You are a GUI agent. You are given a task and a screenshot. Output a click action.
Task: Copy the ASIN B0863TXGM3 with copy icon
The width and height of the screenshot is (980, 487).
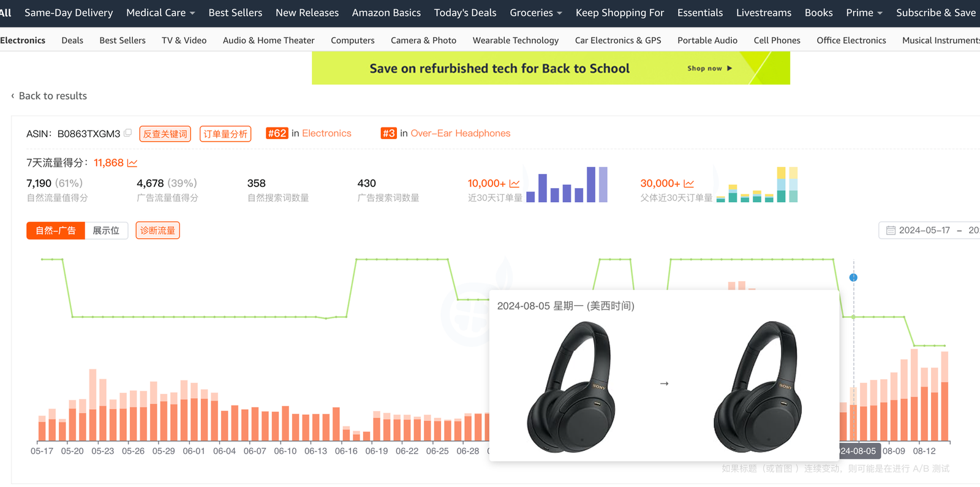pyautogui.click(x=128, y=132)
